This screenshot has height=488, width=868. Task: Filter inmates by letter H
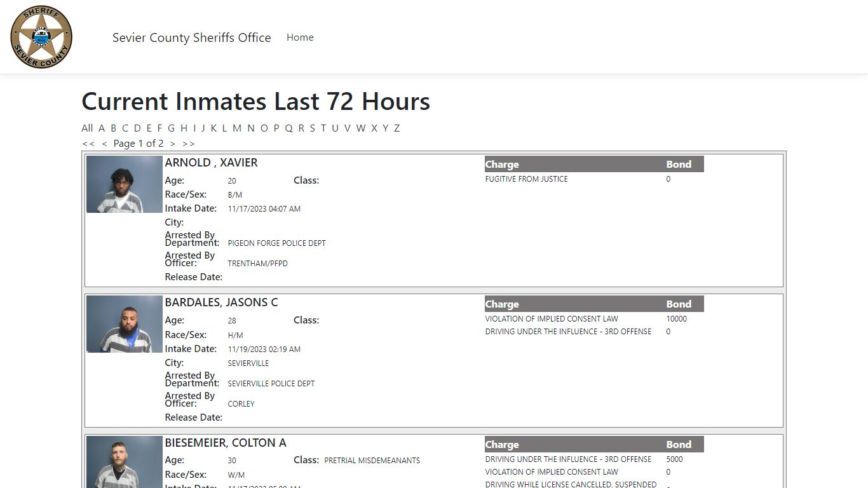(184, 128)
